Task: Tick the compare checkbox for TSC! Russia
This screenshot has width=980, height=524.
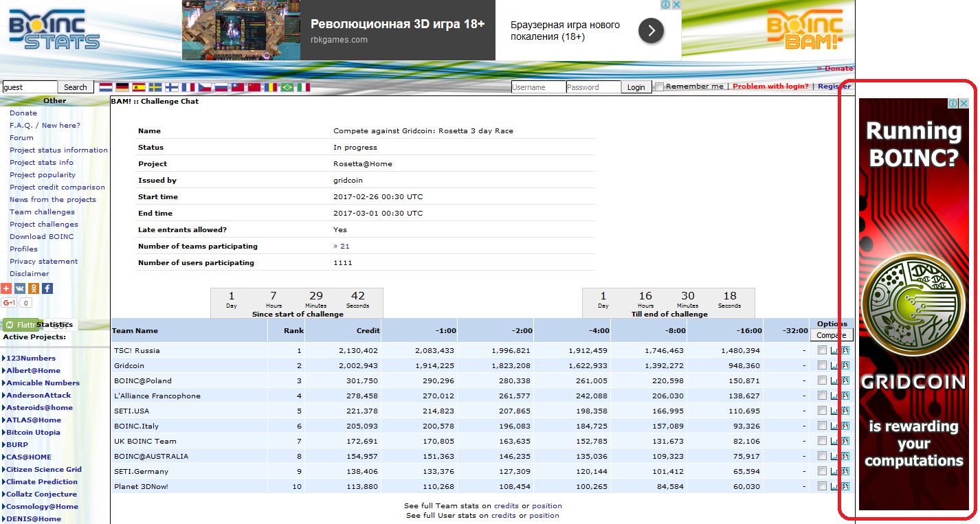Action: pyautogui.click(x=822, y=350)
